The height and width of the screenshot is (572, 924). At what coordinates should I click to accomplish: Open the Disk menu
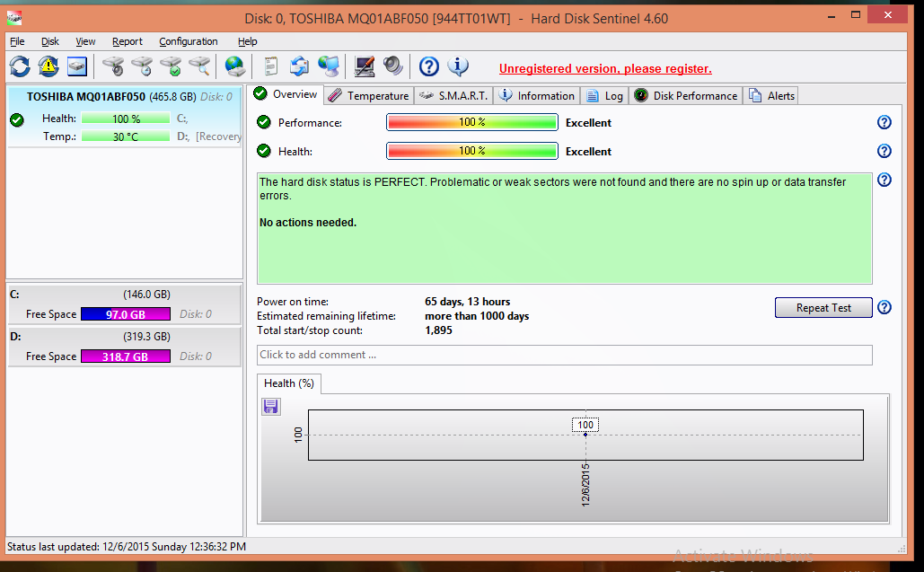pyautogui.click(x=50, y=41)
